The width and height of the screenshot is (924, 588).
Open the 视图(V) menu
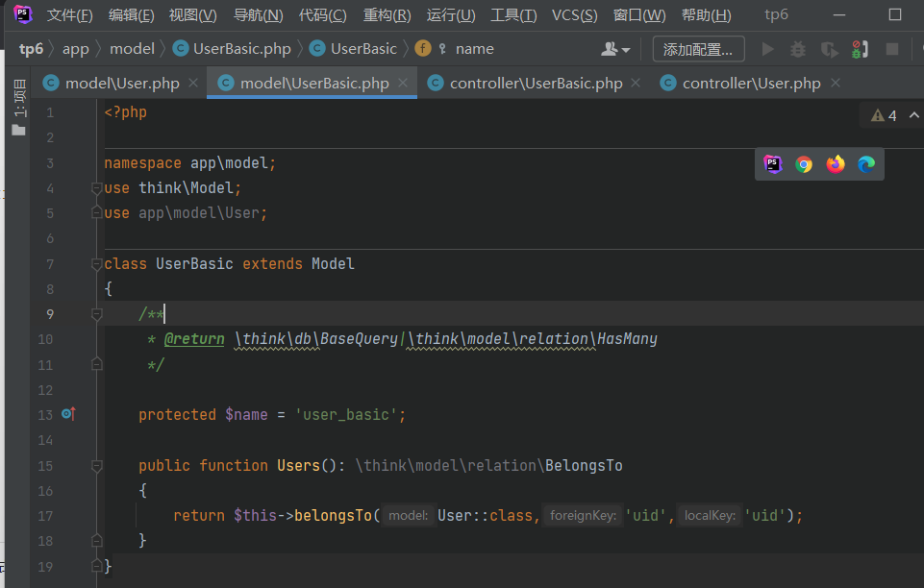(x=192, y=14)
